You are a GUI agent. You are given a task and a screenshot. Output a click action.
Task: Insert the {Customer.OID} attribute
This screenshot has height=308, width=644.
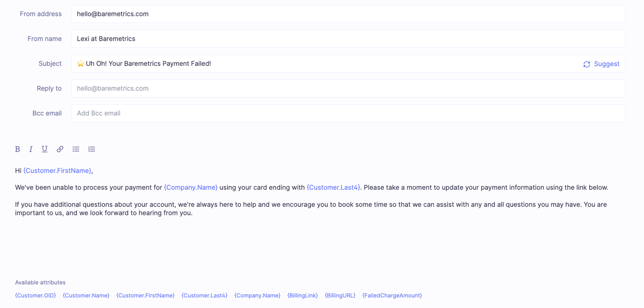click(36, 296)
